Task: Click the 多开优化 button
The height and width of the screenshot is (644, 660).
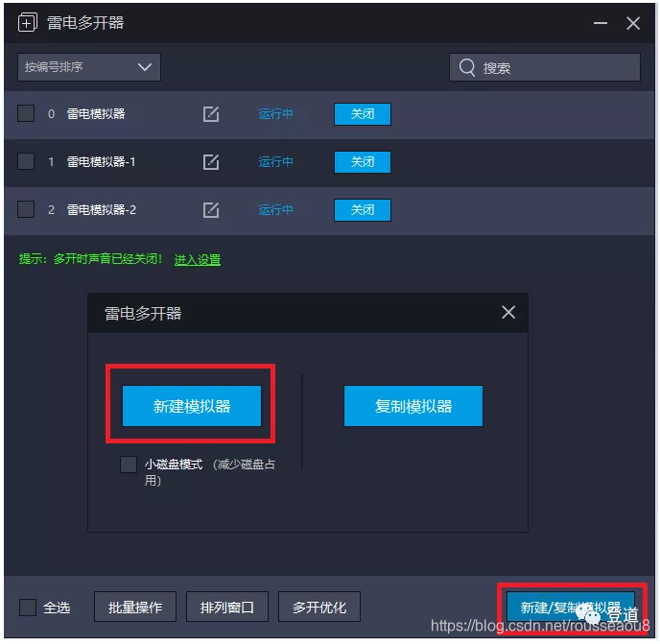Action: (319, 607)
